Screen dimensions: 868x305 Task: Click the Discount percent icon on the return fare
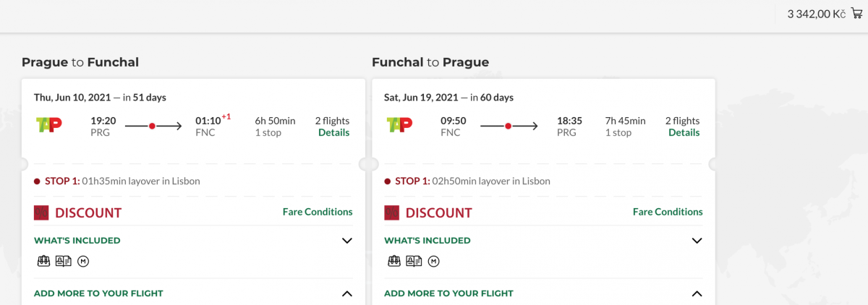tap(391, 212)
